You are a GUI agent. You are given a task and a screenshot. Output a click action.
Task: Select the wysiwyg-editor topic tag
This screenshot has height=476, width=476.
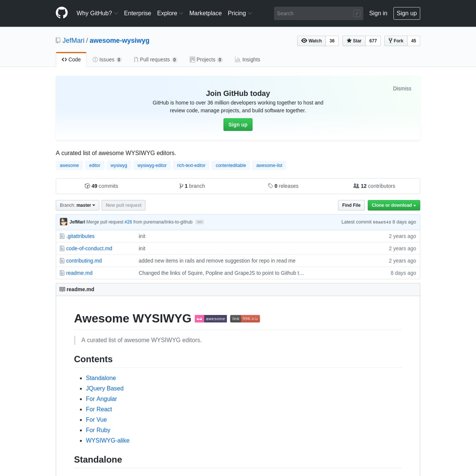click(152, 165)
